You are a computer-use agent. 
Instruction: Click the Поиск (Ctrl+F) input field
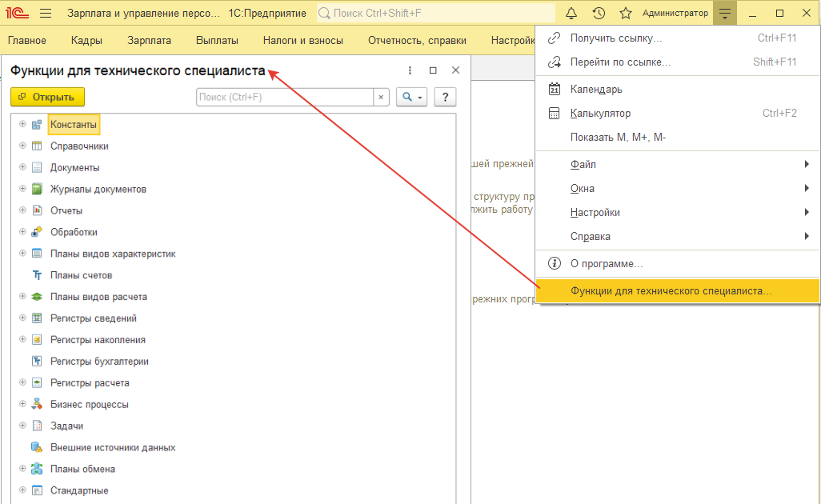coord(284,97)
